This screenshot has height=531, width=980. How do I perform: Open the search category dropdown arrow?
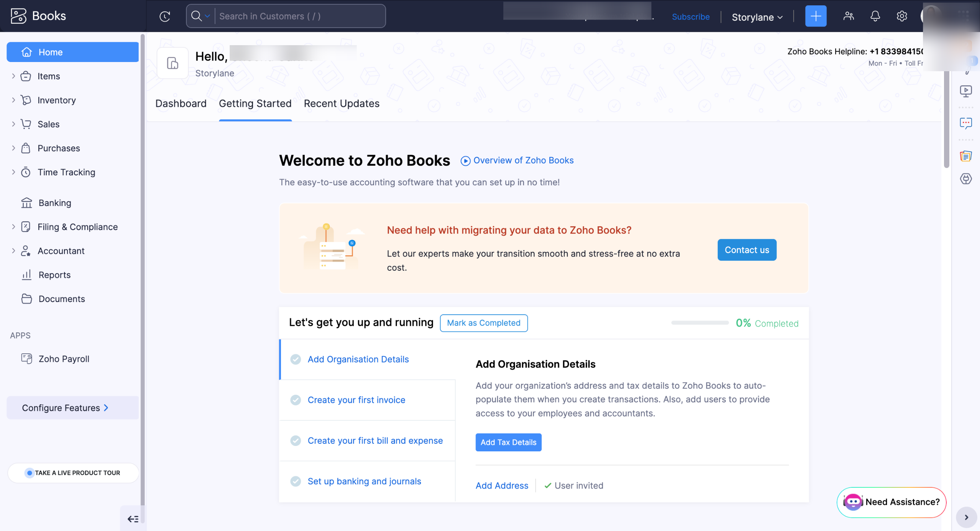pos(207,16)
